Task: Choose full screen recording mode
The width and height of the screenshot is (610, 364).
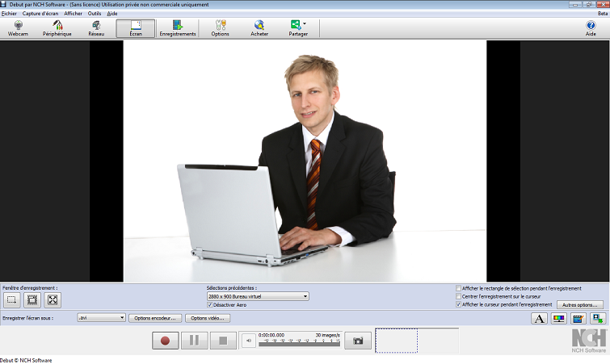Action: tap(53, 300)
